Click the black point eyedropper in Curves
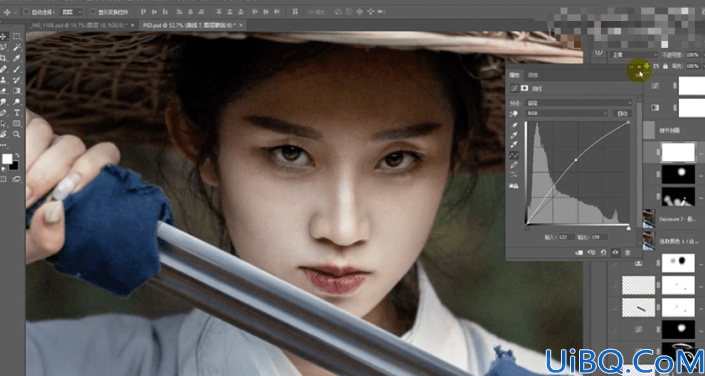The height and width of the screenshot is (376, 705). (514, 125)
